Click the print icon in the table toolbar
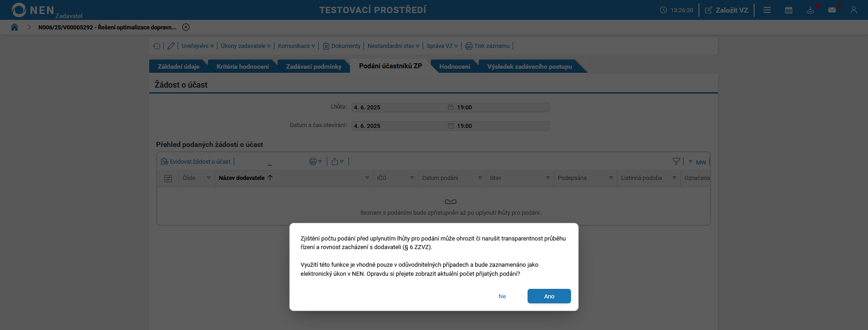The height and width of the screenshot is (330, 868). (312, 161)
